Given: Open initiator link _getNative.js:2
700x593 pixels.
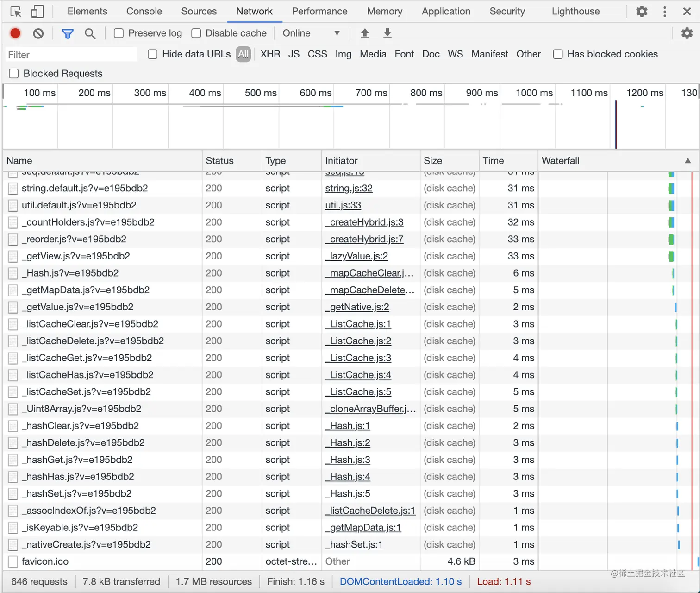Looking at the screenshot, I should tap(357, 307).
